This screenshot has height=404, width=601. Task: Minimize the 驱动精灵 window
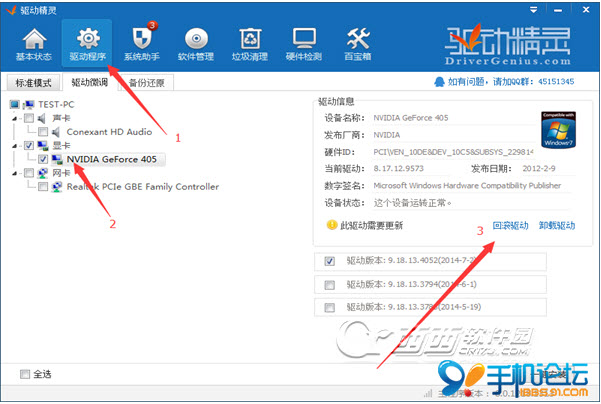pyautogui.click(x=558, y=10)
